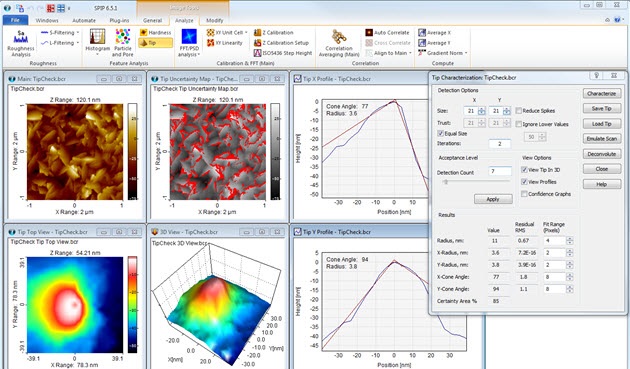Click the tile windows icon in quick access toolbar
This screenshot has height=369, width=630.
coord(61,8)
